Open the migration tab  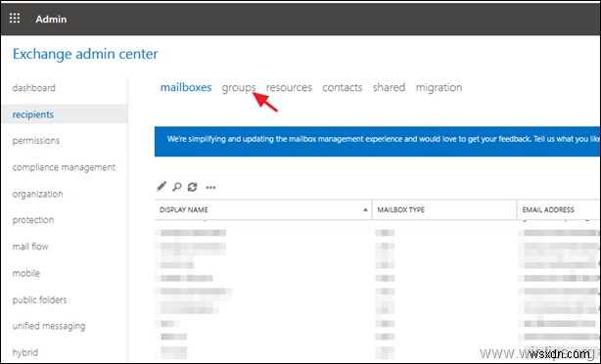click(x=439, y=88)
